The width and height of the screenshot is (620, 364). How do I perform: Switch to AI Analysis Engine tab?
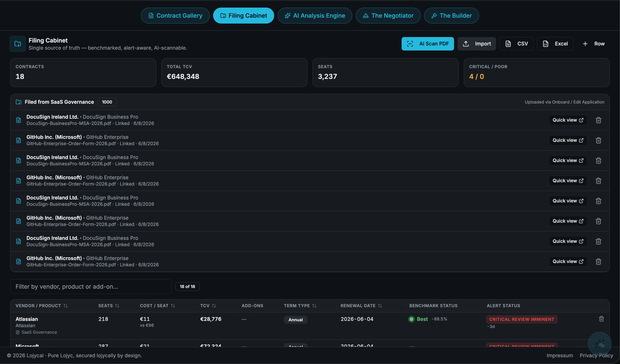315,16
